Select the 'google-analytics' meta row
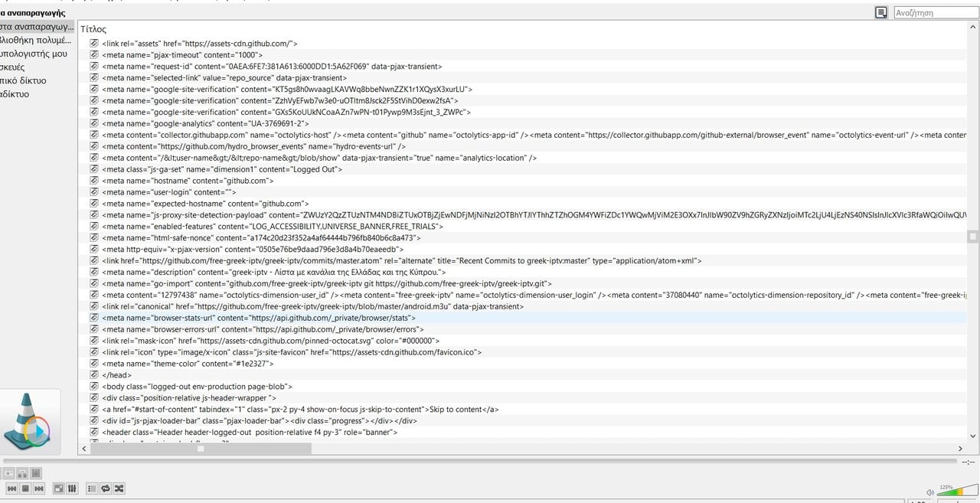 (523, 123)
